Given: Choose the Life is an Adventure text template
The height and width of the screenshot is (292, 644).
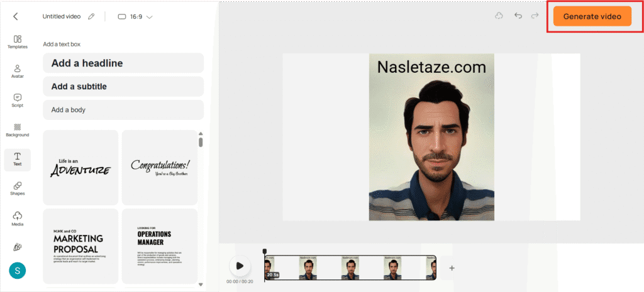Looking at the screenshot, I should pos(80,167).
